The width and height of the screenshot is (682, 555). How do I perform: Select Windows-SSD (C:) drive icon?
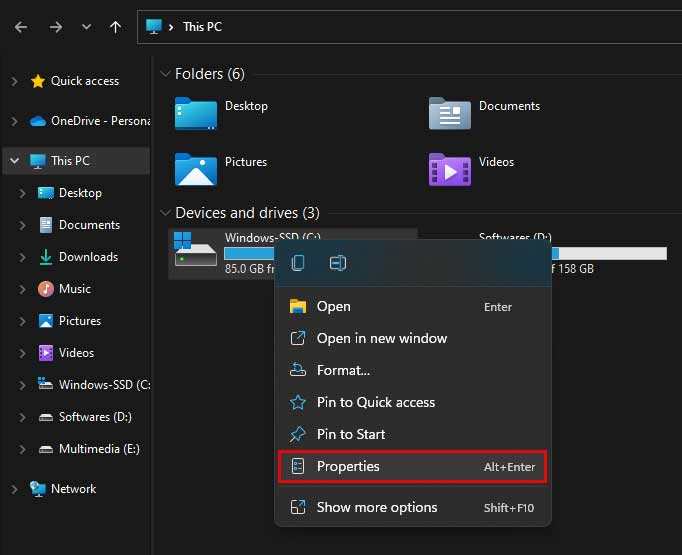pos(195,249)
